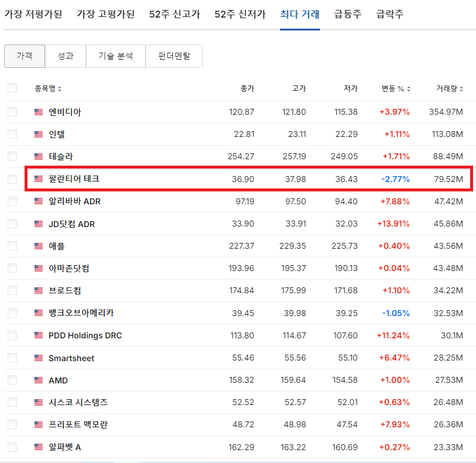Check the box for 아마존닷컴
This screenshot has width=476, height=463.
pos(12,268)
